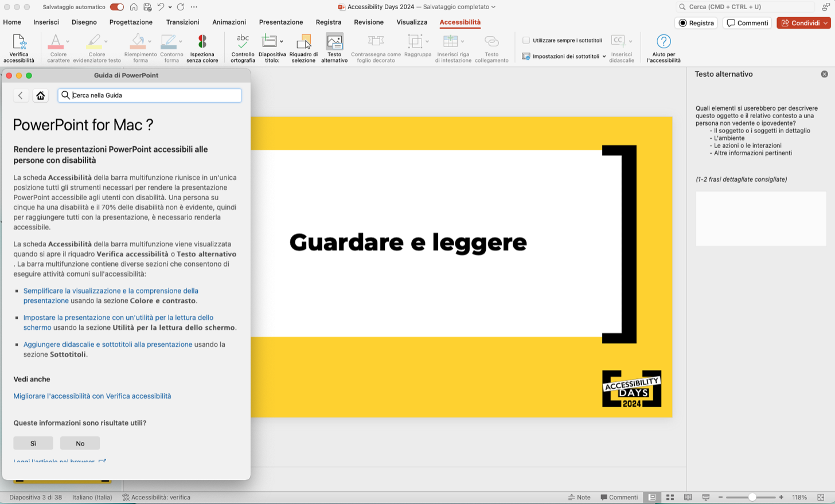Image resolution: width=835 pixels, height=504 pixels.
Task: Toggle Note in status bar
Action: click(579, 497)
